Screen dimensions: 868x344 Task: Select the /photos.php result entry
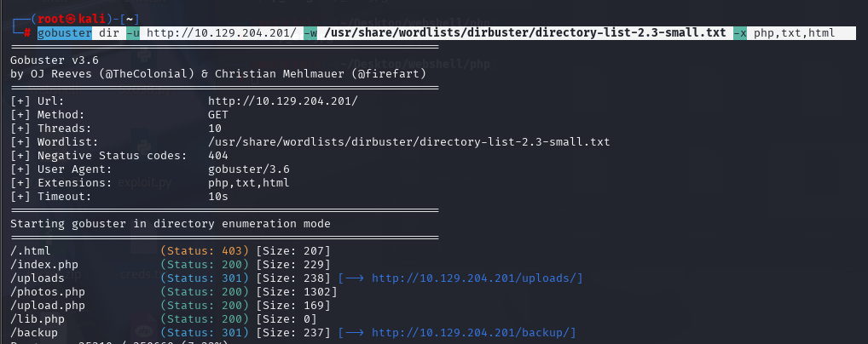pos(174,291)
